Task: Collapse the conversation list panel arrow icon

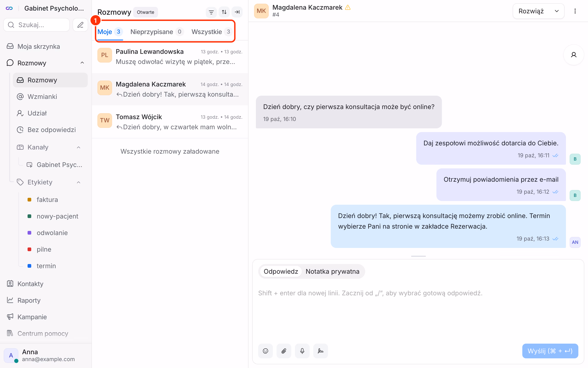Action: (237, 12)
